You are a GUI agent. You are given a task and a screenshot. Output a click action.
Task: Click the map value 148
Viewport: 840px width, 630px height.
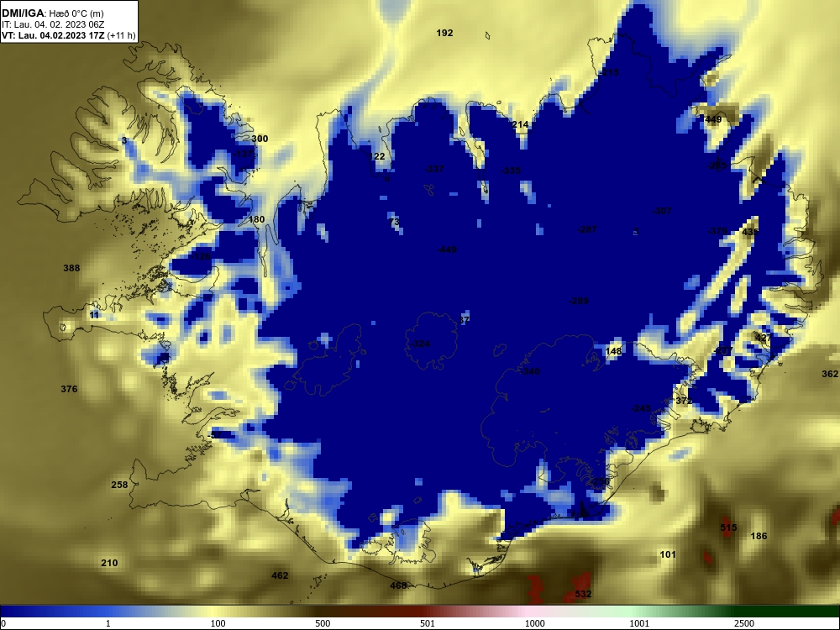click(x=613, y=351)
